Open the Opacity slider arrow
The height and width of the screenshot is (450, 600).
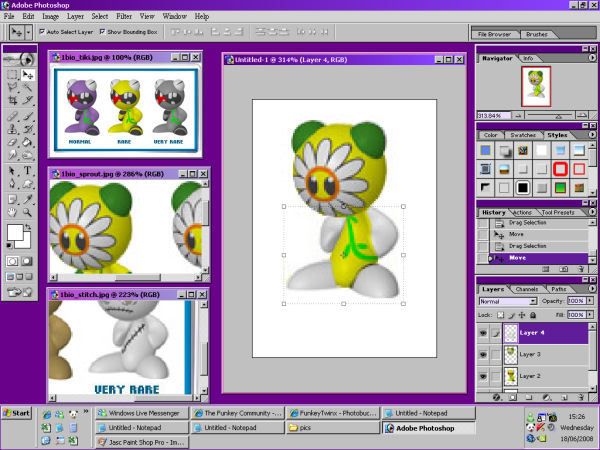tap(590, 301)
